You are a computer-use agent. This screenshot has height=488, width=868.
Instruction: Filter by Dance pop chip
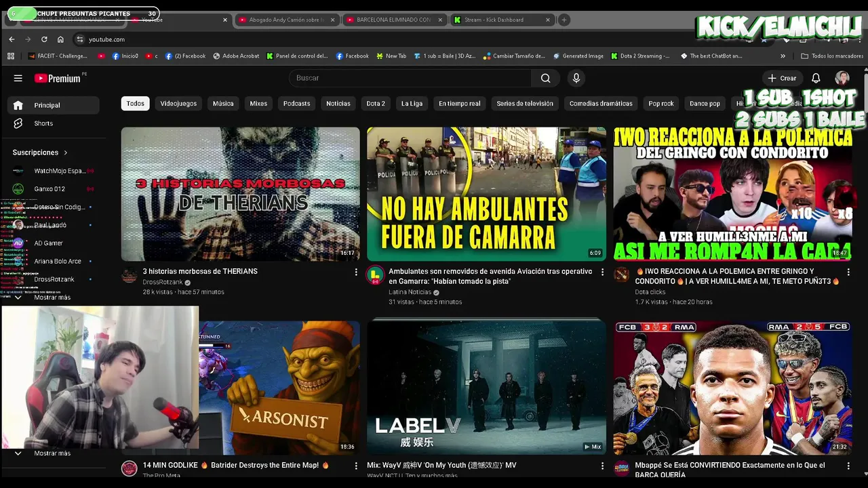[x=705, y=104]
